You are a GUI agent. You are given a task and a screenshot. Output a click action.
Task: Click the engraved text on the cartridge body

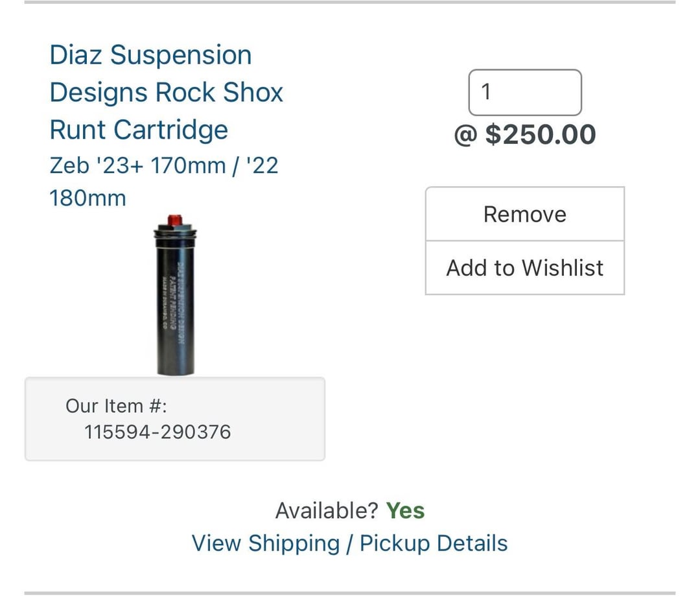[182, 305]
